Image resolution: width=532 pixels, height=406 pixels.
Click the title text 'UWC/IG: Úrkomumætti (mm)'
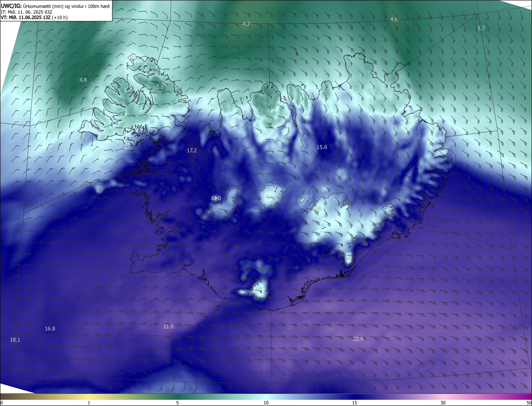coord(32,6)
